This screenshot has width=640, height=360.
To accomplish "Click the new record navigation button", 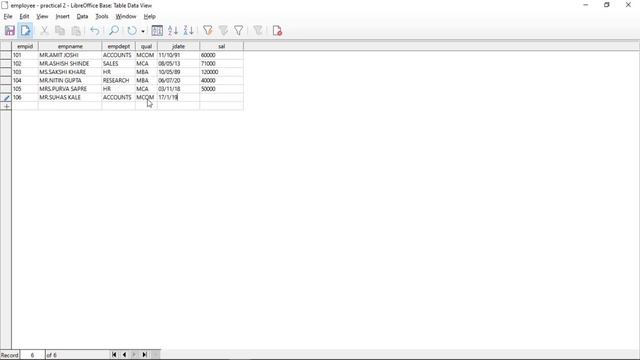I will (155, 355).
